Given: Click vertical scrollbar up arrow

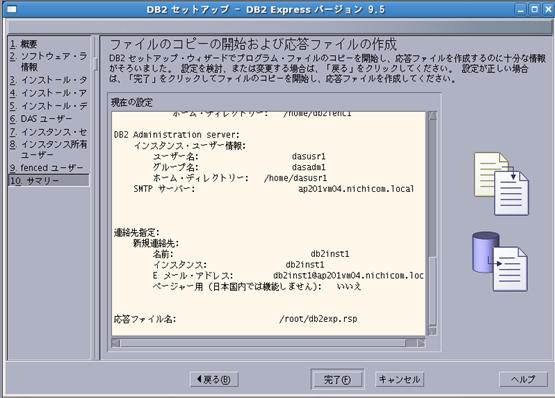Looking at the screenshot, I should pos(432,116).
